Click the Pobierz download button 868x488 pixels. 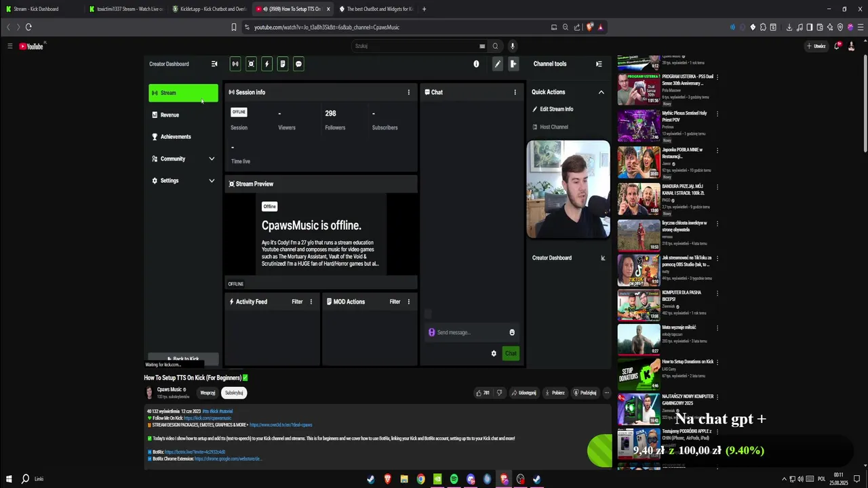coord(554,392)
